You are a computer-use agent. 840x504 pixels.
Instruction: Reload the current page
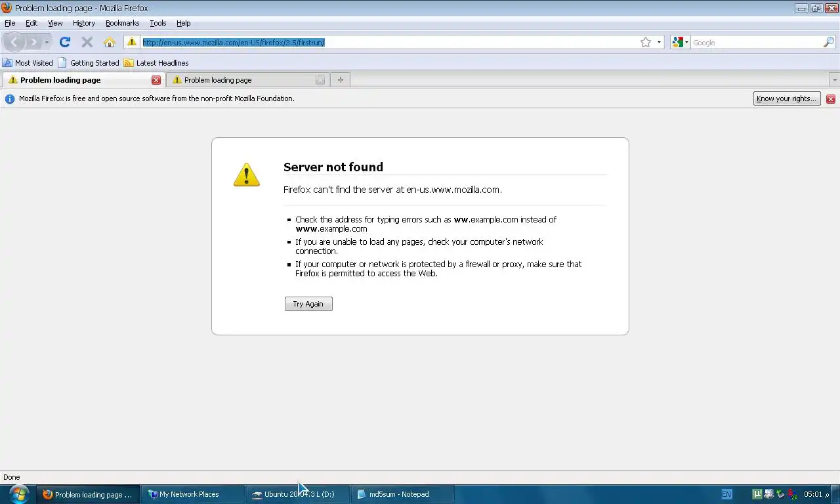point(64,42)
